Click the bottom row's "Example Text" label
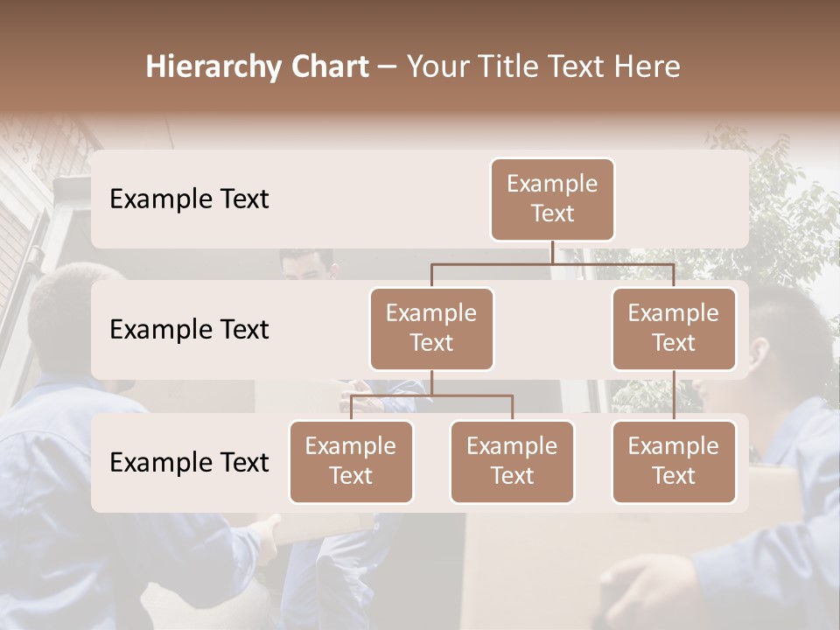Screen dimensions: 840x630 189,462
